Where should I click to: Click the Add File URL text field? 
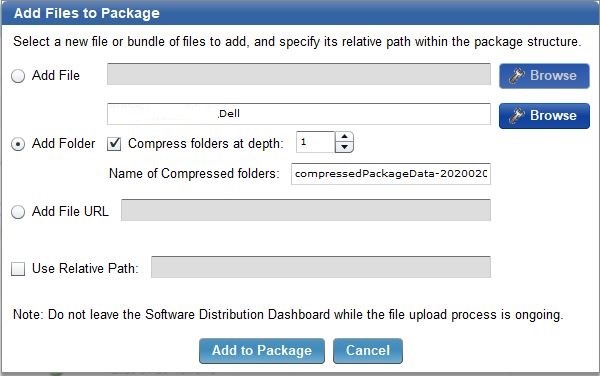pyautogui.click(x=306, y=210)
